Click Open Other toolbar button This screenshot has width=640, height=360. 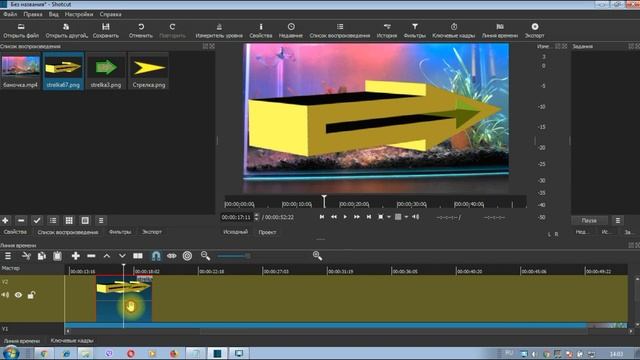pos(67,31)
